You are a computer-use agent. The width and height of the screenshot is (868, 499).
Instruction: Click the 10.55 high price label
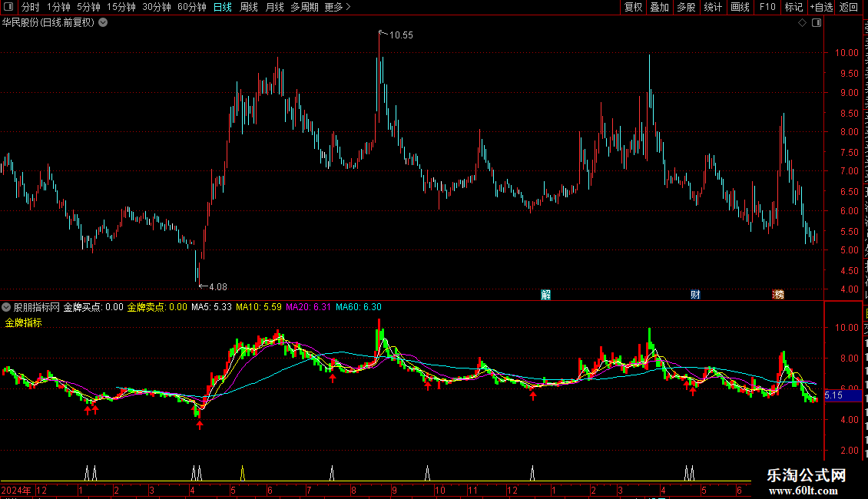tap(401, 35)
